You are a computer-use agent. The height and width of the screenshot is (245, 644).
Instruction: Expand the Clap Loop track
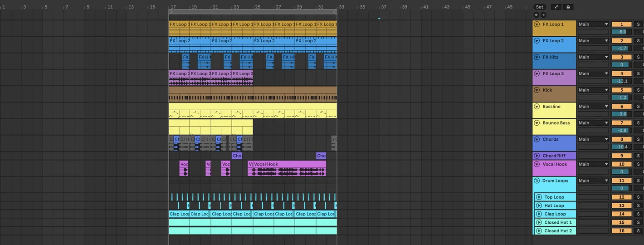coord(539,214)
